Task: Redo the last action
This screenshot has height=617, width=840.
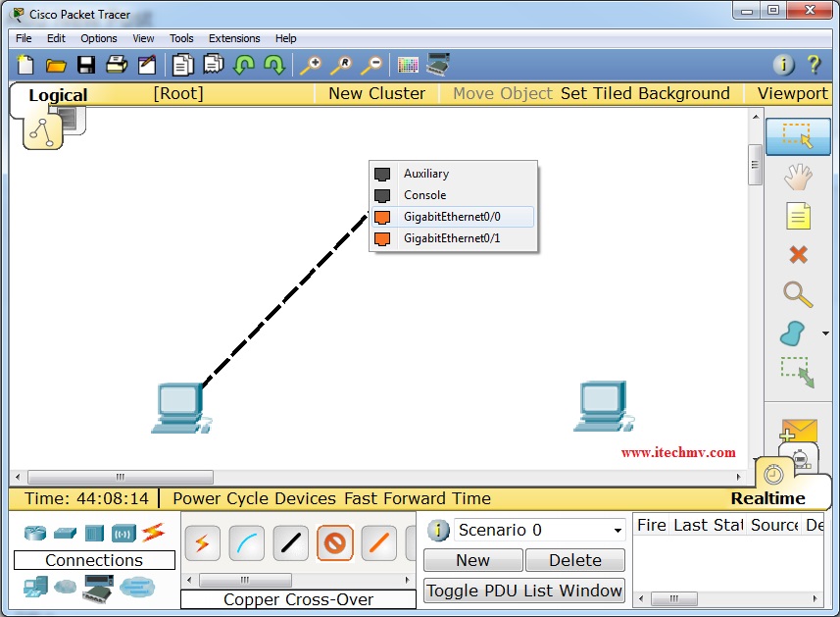Action: 274,66
